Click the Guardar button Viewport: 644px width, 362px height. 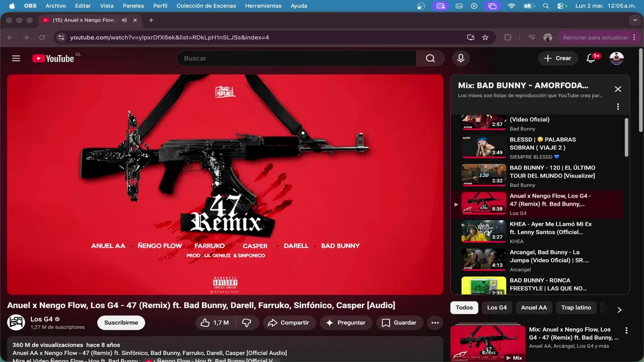coord(399,323)
